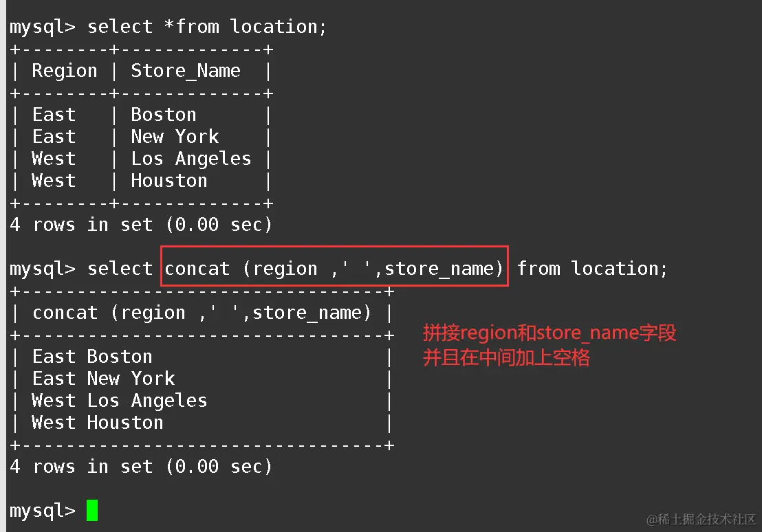Click the red-boxed concat expression in the query

334,269
